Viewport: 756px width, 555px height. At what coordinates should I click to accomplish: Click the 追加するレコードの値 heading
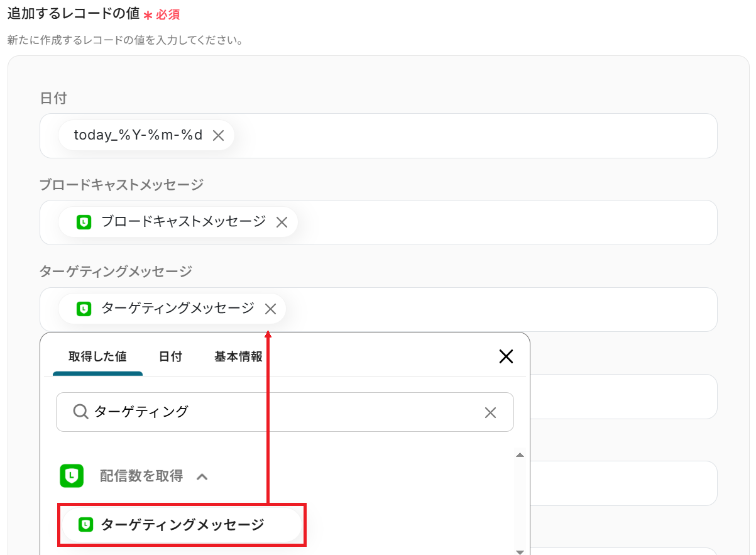click(73, 13)
